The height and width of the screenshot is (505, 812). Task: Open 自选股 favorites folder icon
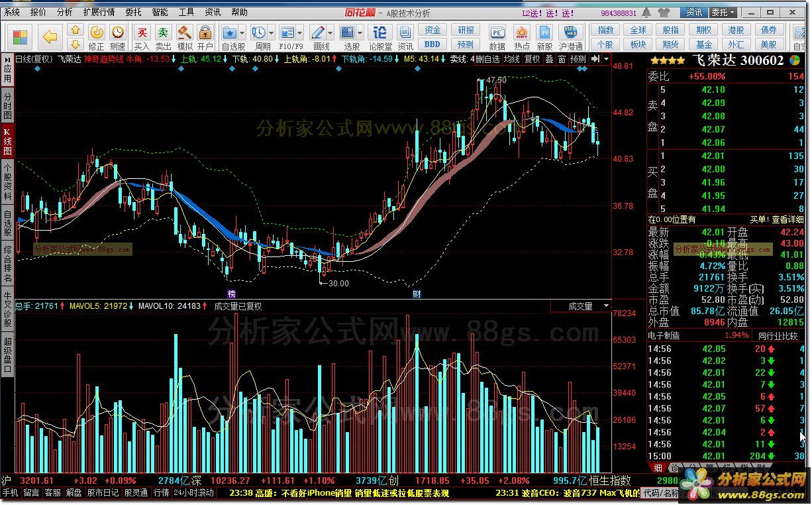(230, 32)
